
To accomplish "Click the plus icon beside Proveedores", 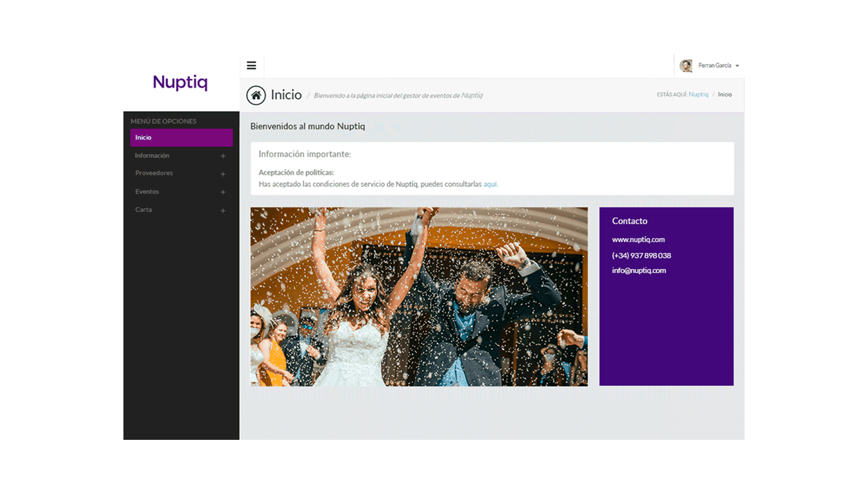I will pos(223,173).
